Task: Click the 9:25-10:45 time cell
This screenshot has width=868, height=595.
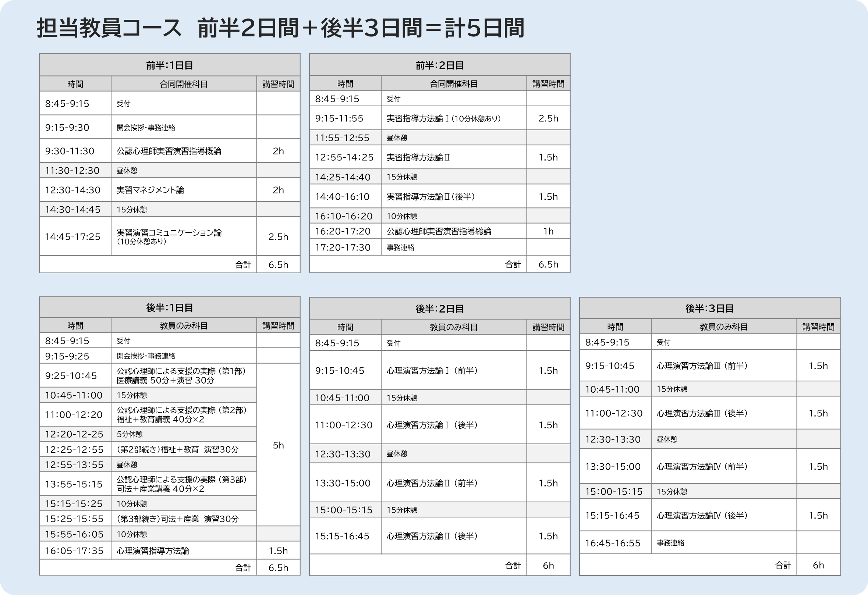Action: point(75,375)
